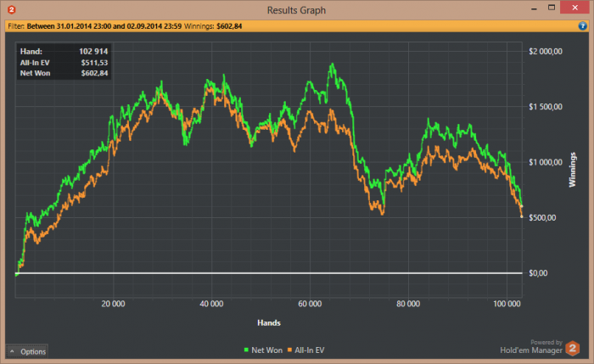Click the $0,00 axis label
The width and height of the screenshot is (594, 364).
click(538, 273)
